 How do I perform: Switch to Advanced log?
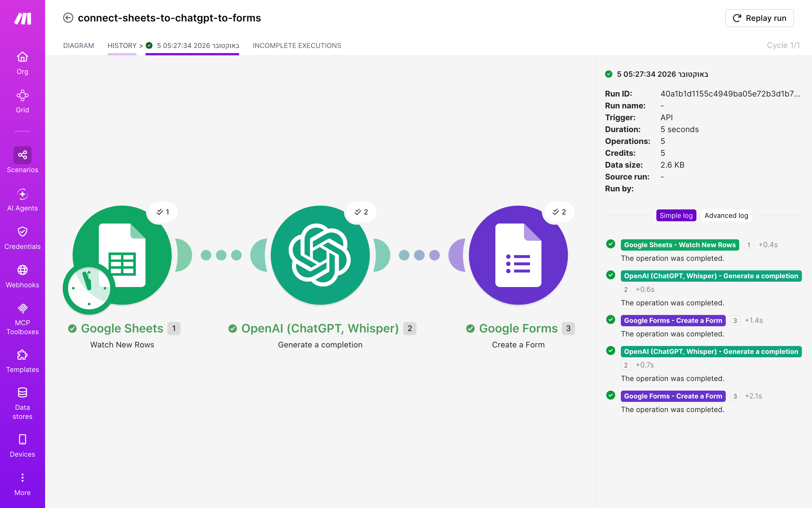point(726,215)
